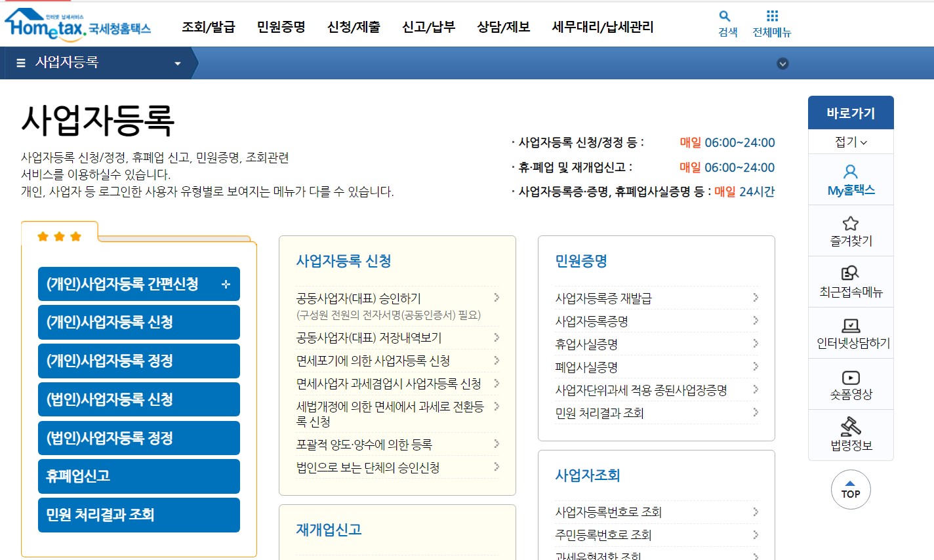Collapse the 바로가기 panel via 접기
Image resolution: width=934 pixels, height=560 pixels.
pyautogui.click(x=851, y=141)
